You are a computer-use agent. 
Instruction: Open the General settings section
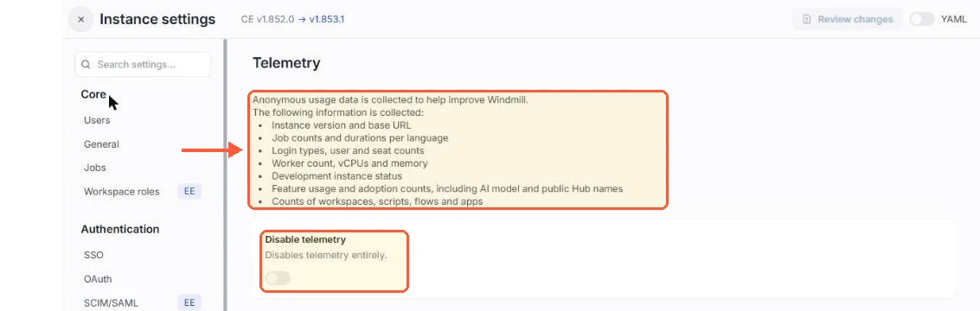(101, 144)
